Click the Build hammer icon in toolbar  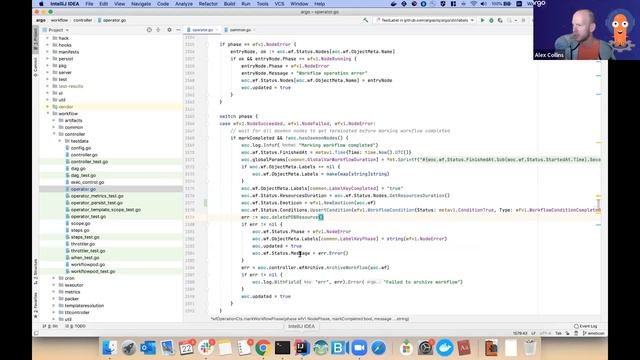pyautogui.click(x=365, y=20)
